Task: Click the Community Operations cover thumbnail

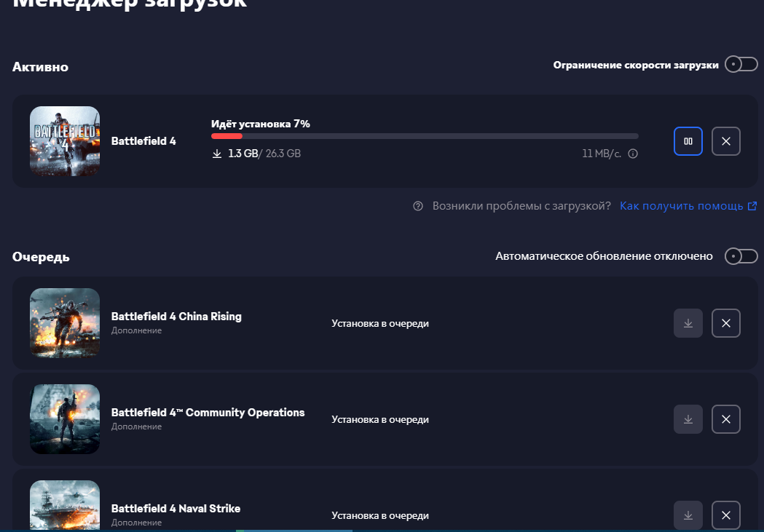Action: (65, 419)
